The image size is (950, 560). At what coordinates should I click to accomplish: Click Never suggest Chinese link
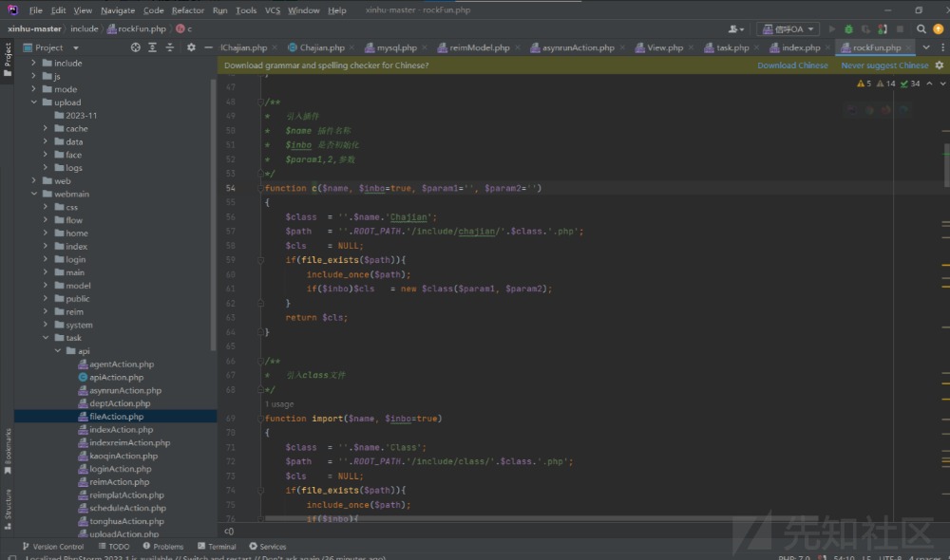click(884, 65)
